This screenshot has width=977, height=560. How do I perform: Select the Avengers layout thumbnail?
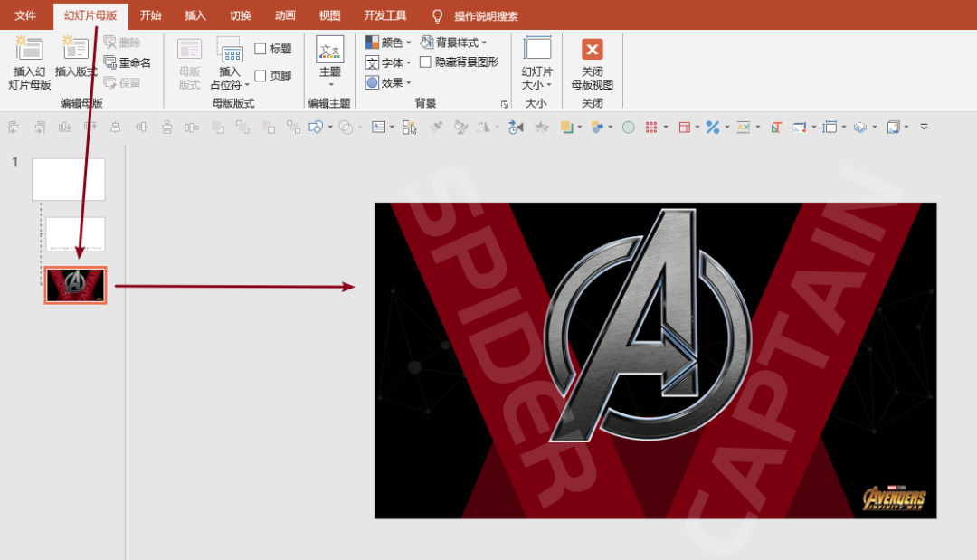(x=75, y=285)
